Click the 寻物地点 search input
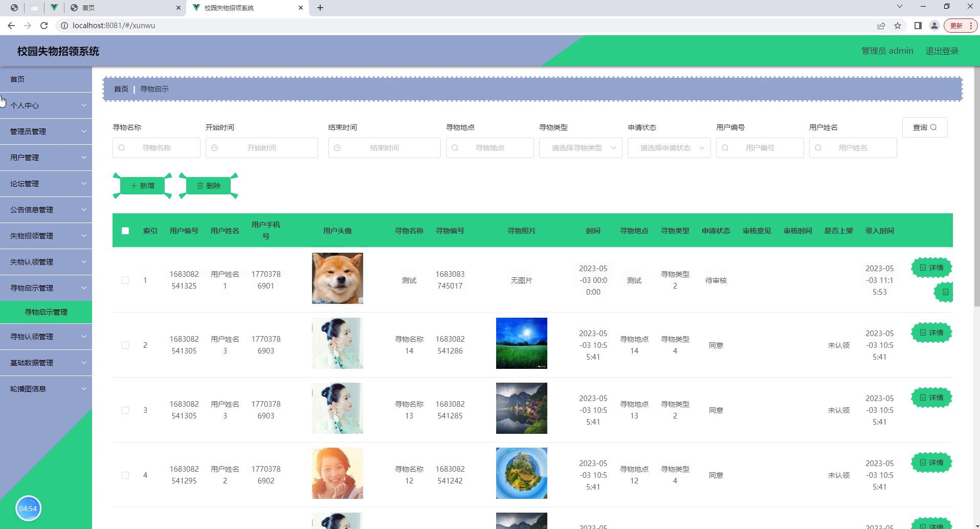This screenshot has width=980, height=529. 490,148
